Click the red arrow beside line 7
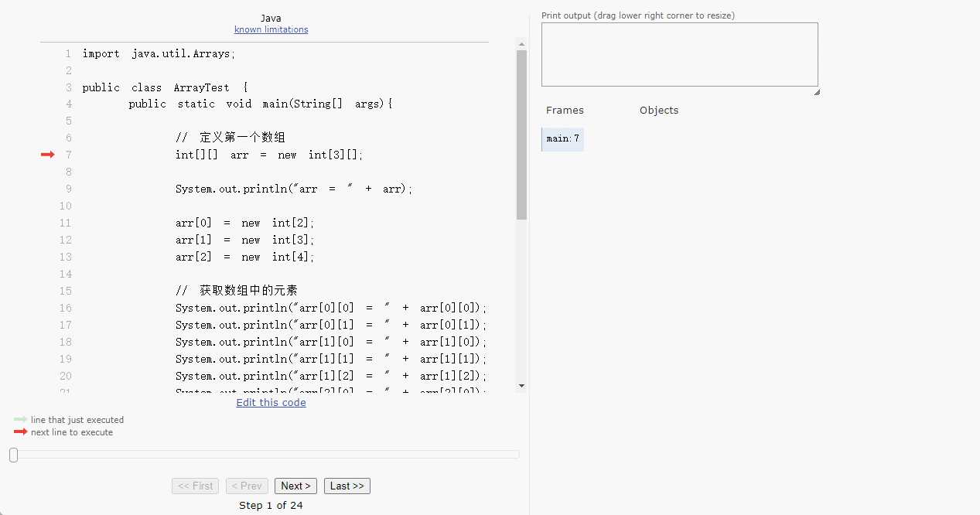The image size is (980, 515). tap(47, 155)
